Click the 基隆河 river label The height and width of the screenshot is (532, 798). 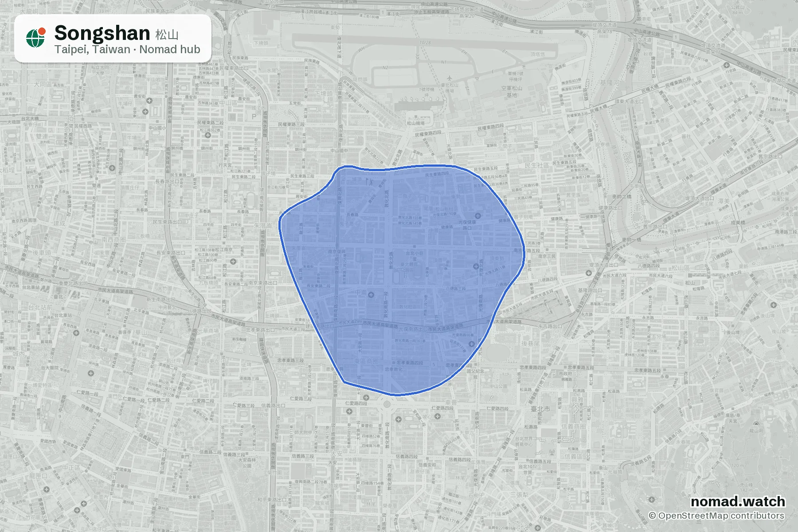(x=609, y=83)
